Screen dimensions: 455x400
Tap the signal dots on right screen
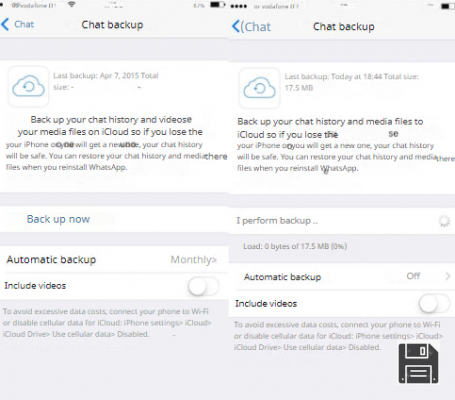(x=239, y=6)
